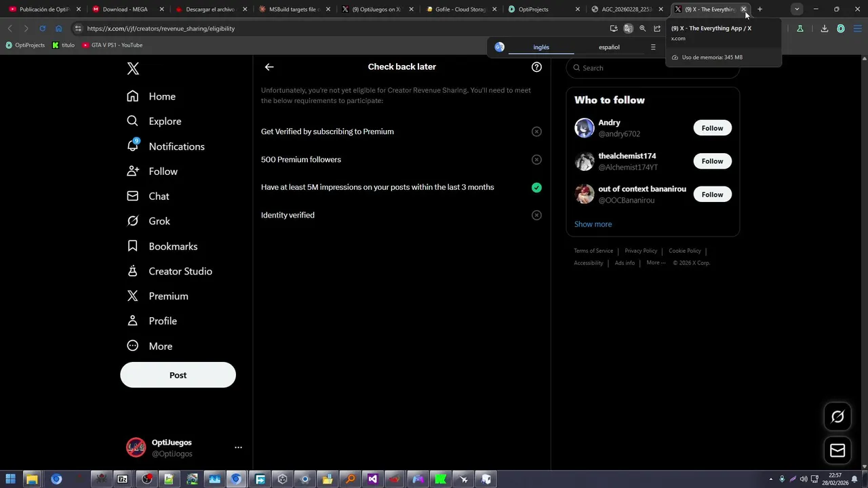Image resolution: width=868 pixels, height=488 pixels.
Task: Click the Search input field
Action: point(652,68)
